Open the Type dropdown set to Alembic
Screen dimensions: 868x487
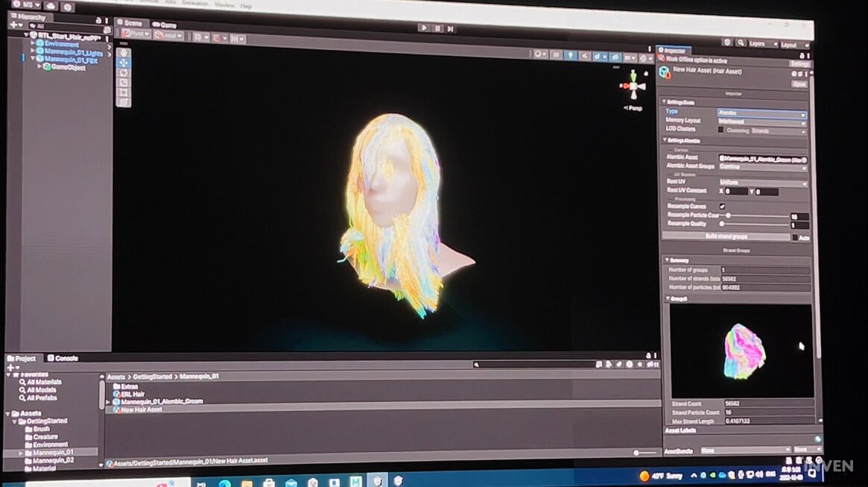tap(761, 113)
